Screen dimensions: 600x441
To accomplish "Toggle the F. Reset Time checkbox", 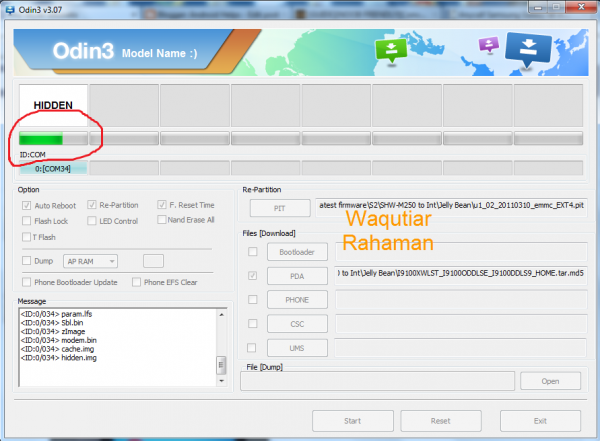I will point(161,205).
